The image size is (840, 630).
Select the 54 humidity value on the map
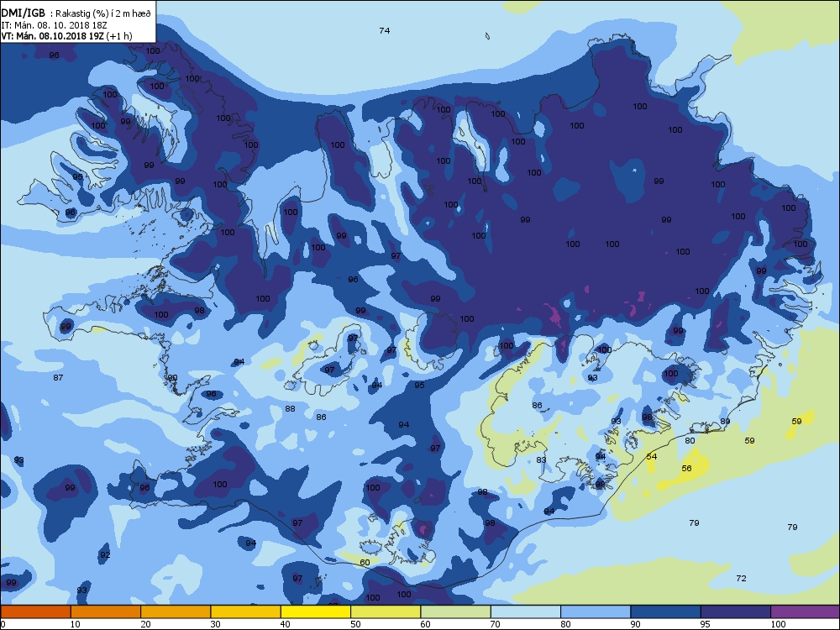pos(652,456)
